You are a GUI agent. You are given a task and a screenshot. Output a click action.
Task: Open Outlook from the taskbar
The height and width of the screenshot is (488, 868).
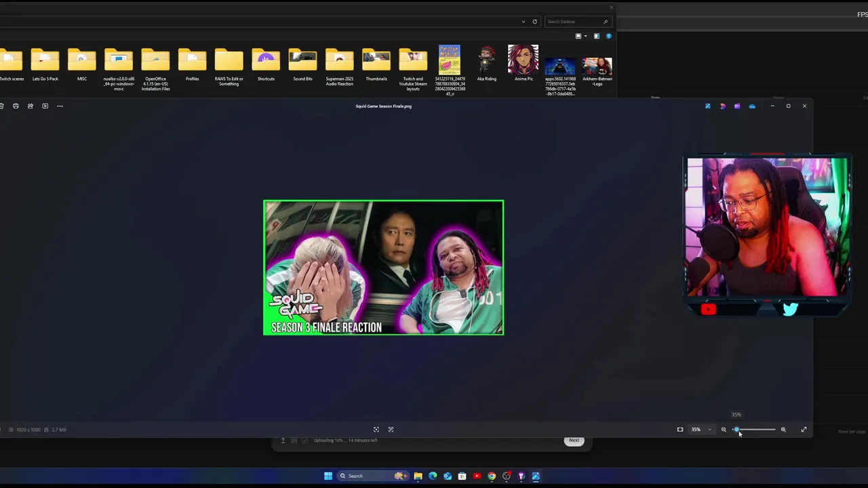click(448, 476)
